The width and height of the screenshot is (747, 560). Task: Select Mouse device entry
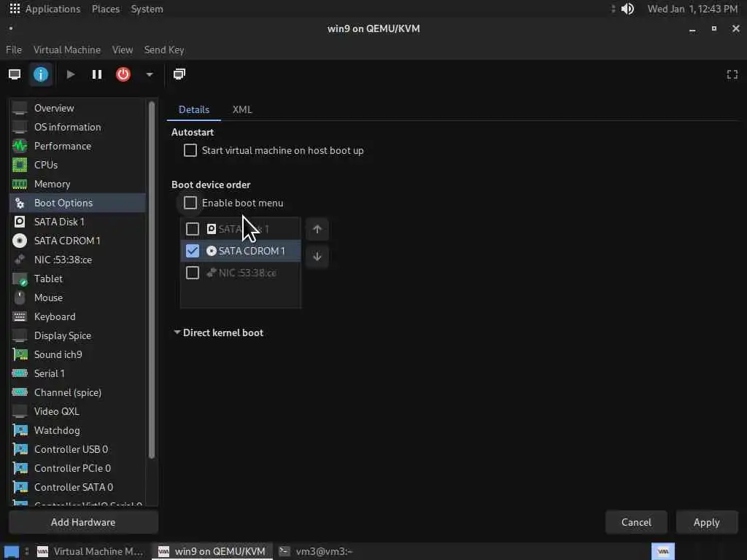(x=77, y=297)
